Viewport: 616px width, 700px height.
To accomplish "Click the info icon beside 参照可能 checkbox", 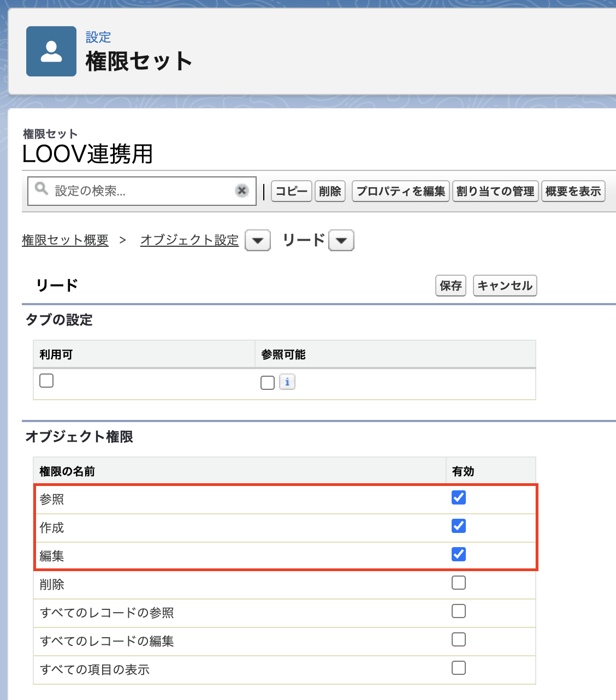I will click(x=287, y=382).
